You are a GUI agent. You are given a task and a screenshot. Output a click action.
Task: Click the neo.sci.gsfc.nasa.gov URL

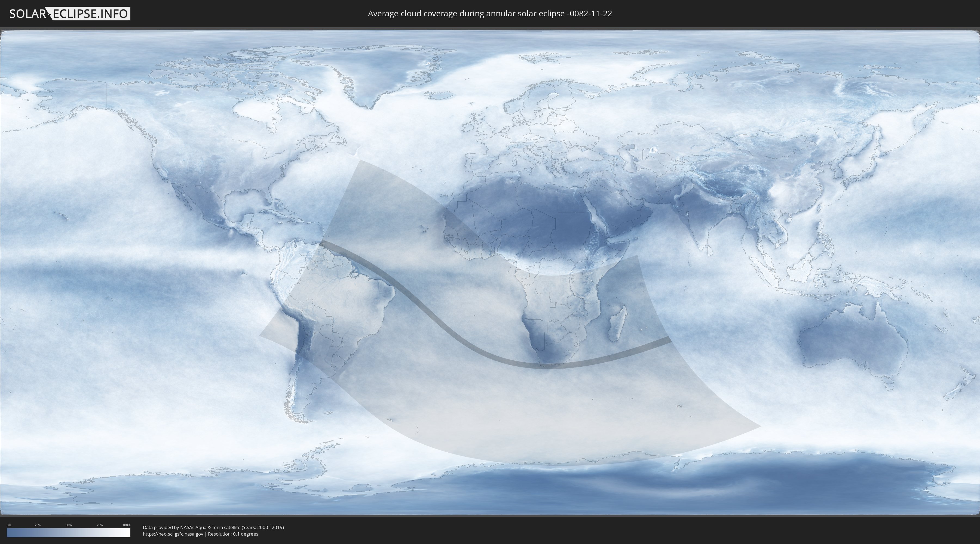(173, 534)
